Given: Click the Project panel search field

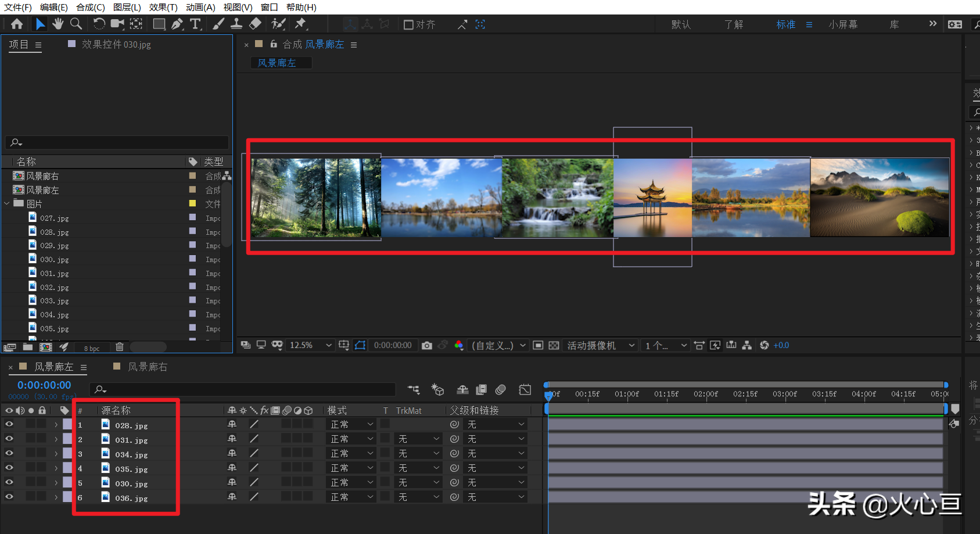Looking at the screenshot, I should click(116, 142).
